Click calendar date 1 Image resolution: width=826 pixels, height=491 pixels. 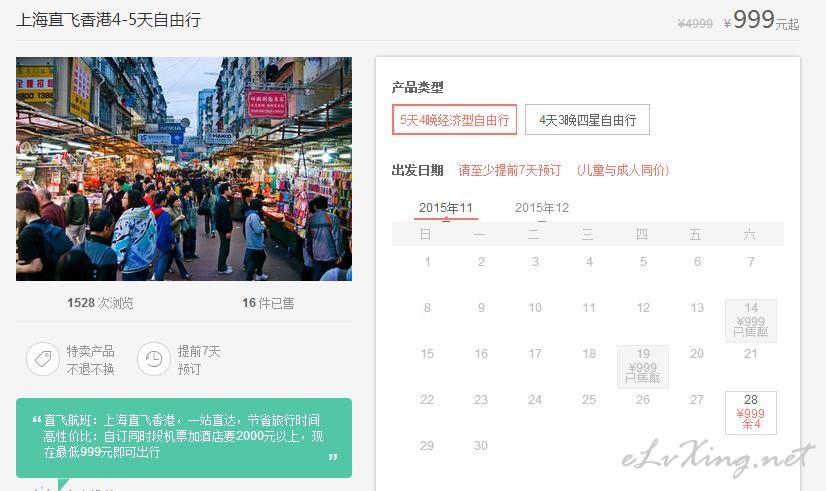[428, 262]
